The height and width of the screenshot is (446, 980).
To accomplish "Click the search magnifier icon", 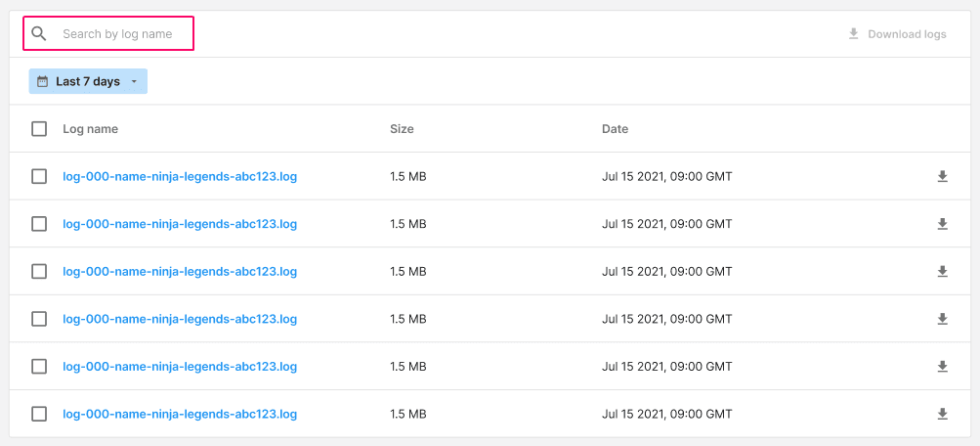I will [39, 34].
